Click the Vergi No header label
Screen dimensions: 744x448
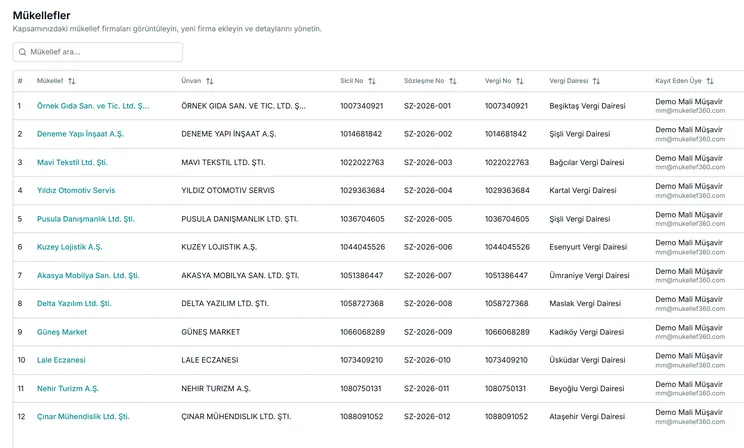pos(498,81)
